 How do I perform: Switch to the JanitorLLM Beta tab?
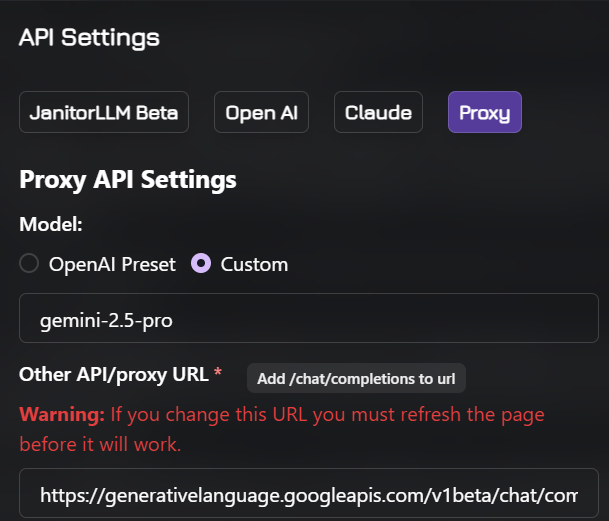pyautogui.click(x=104, y=112)
